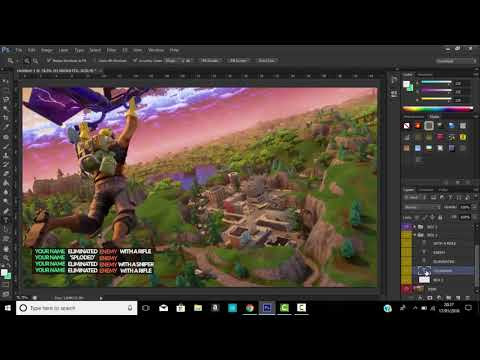Expand the top purple layer group
Viewport: 480px width, 360px height.
point(415,227)
